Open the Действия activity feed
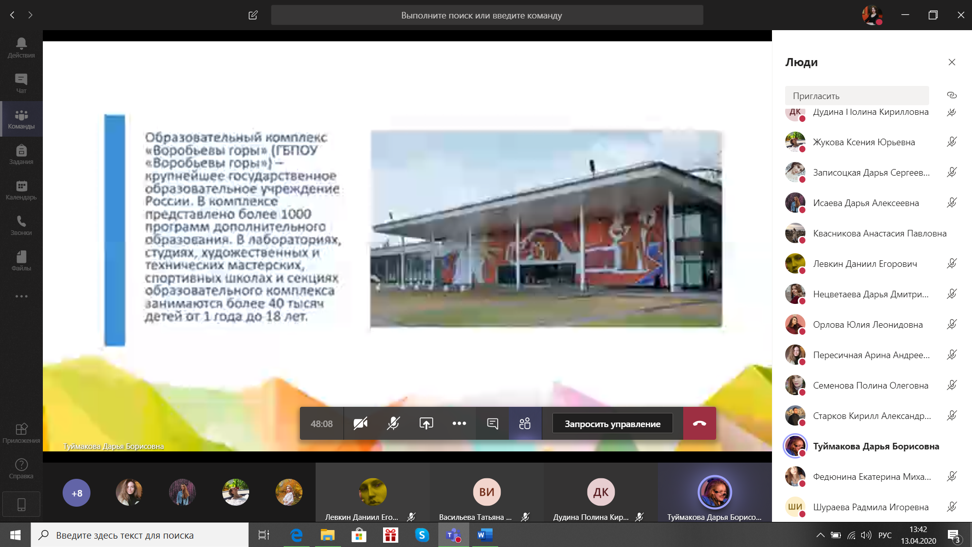 (21, 47)
